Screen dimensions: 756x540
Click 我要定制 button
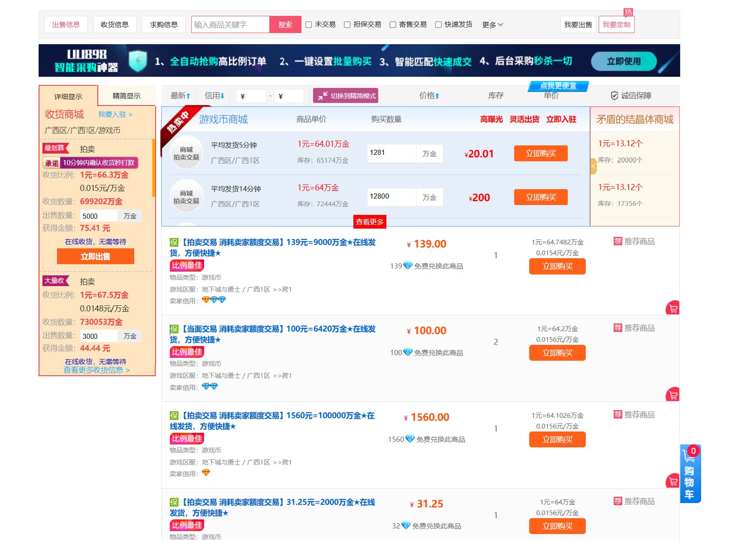click(x=616, y=24)
